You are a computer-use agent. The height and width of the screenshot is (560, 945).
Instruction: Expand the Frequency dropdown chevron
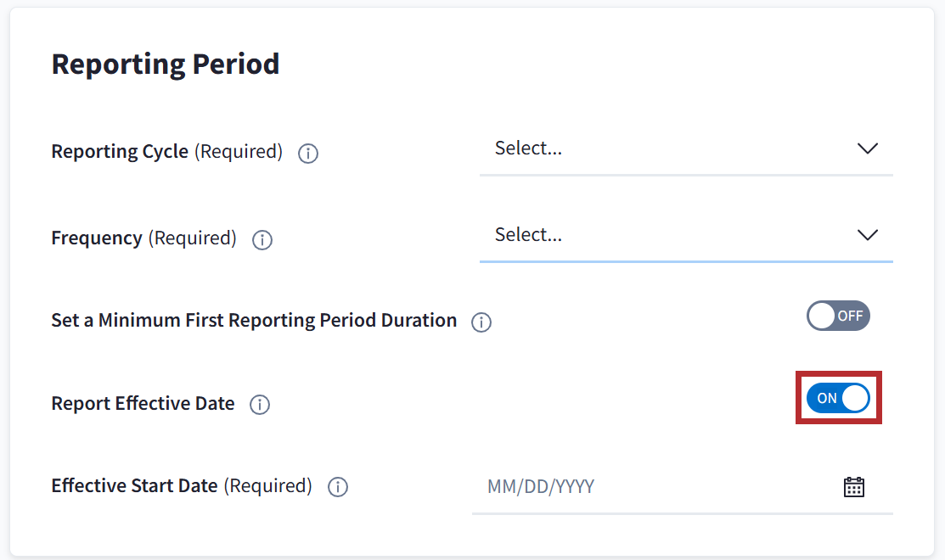pyautogui.click(x=867, y=235)
